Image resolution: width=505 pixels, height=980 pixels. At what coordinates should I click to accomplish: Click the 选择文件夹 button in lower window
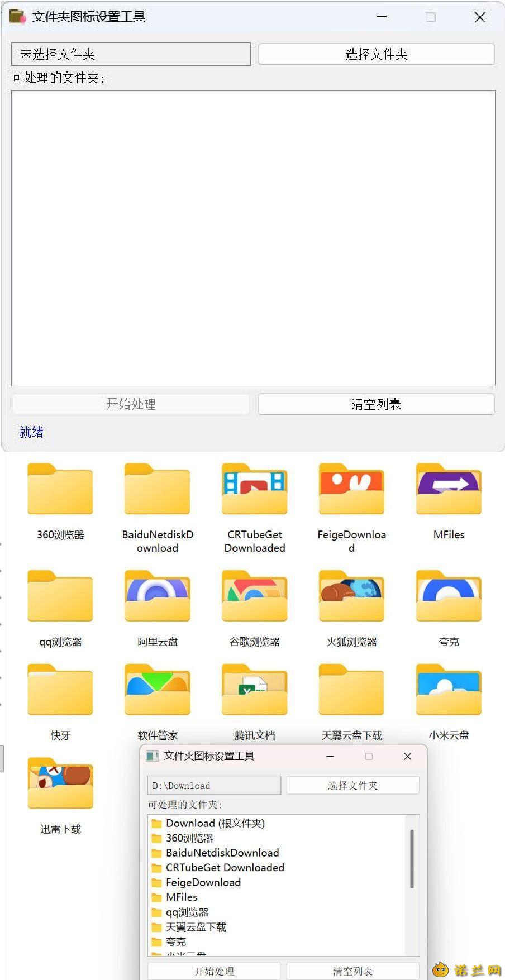(352, 786)
